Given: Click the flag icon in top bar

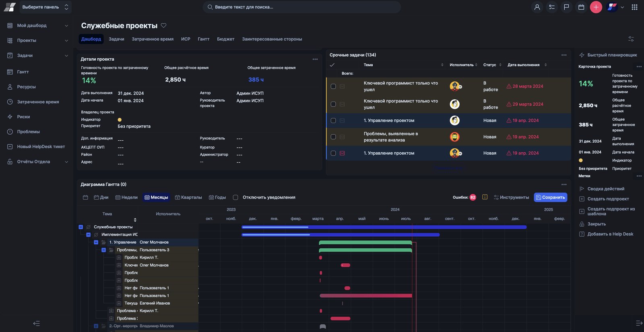Looking at the screenshot, I should pos(566,7).
